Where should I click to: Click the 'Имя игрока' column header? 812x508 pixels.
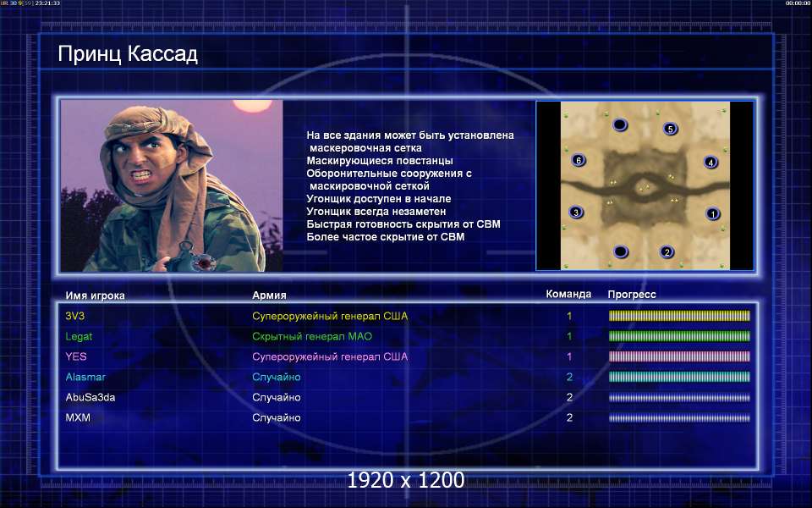coord(96,295)
